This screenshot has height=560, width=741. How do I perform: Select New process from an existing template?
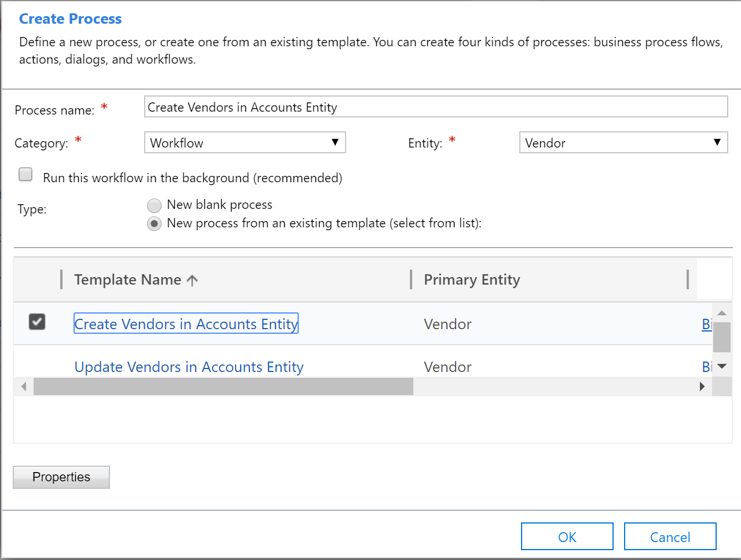[x=154, y=224]
